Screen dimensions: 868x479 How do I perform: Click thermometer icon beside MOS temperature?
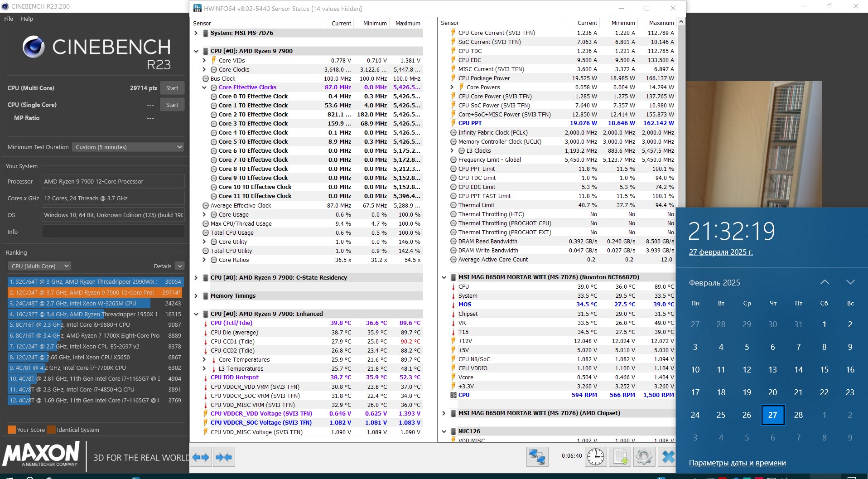click(453, 305)
